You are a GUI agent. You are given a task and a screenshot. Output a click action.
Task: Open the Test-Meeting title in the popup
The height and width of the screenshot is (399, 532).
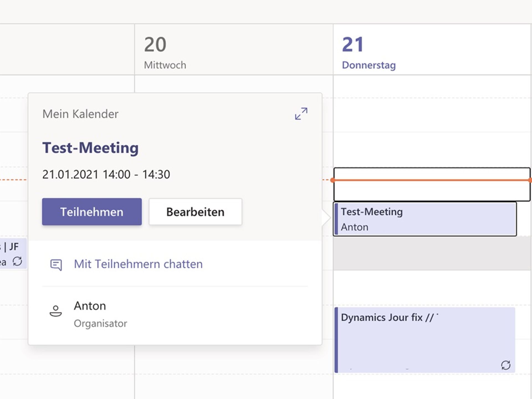90,147
